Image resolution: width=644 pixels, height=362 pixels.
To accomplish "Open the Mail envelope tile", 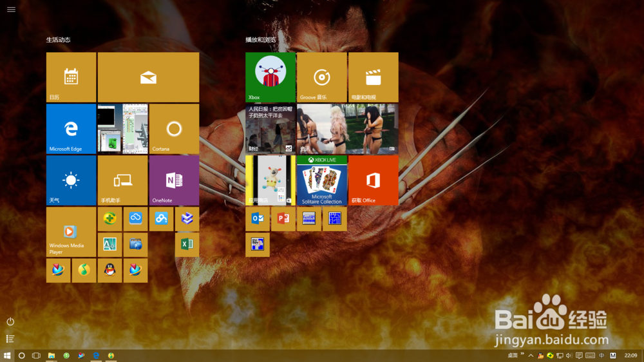I will coord(148,77).
